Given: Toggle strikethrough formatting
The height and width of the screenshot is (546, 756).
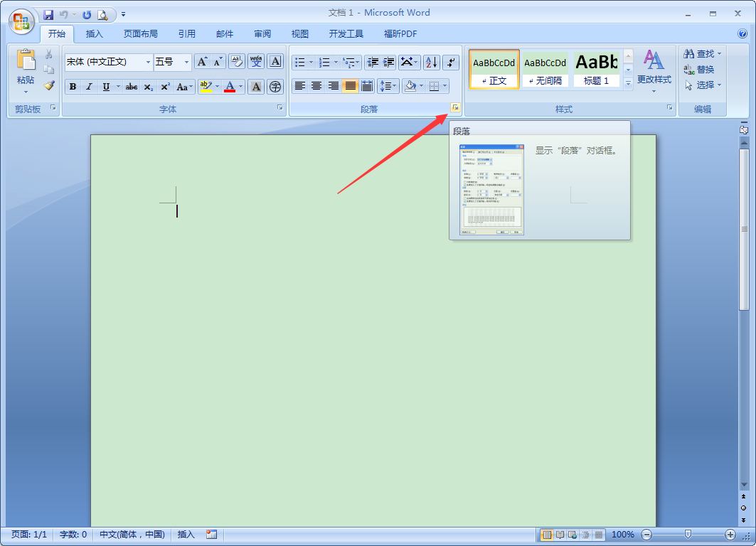Looking at the screenshot, I should click(131, 86).
